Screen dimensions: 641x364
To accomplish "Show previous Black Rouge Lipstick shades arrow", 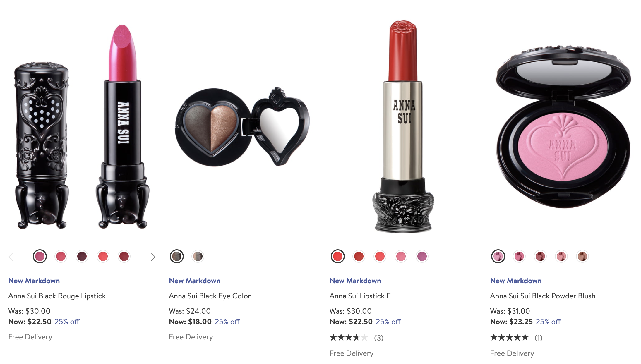I will (11, 257).
